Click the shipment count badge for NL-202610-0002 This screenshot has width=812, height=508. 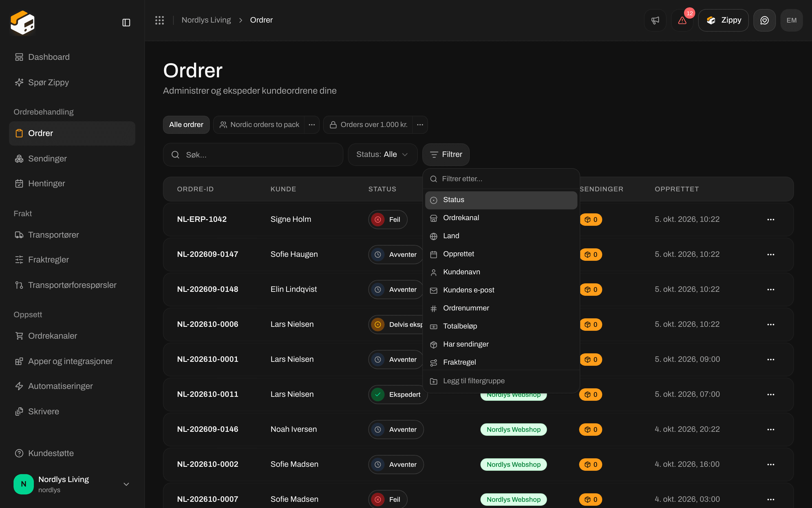[591, 464]
